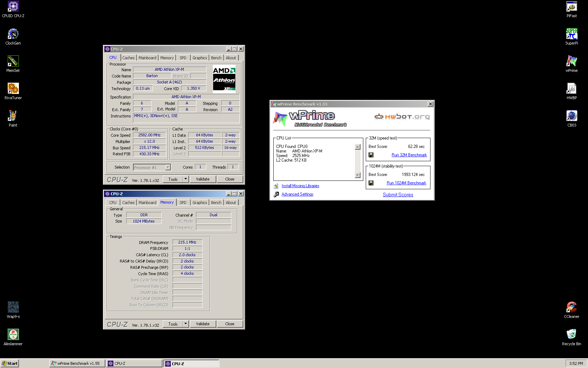The width and height of the screenshot is (588, 368).
Task: Click the HWBOT.org logo in wPrime
Action: click(x=402, y=117)
